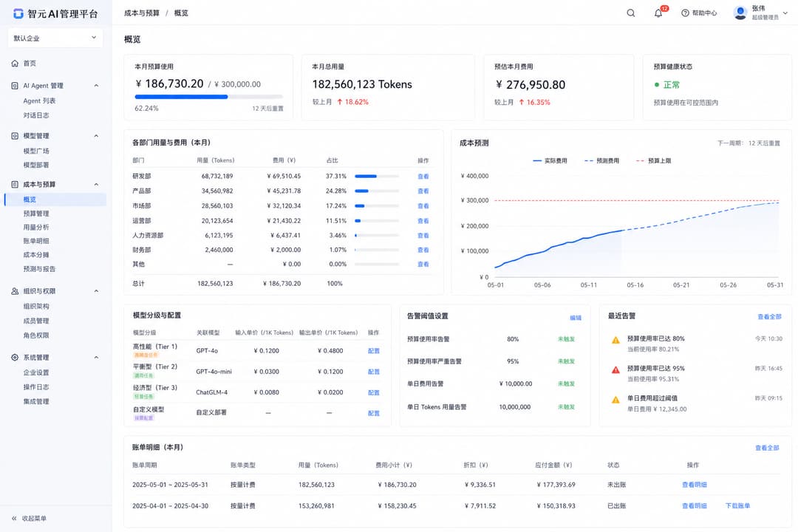This screenshot has height=532, width=798.
Task: Open 对话日志 in the sidebar
Action: tap(36, 115)
